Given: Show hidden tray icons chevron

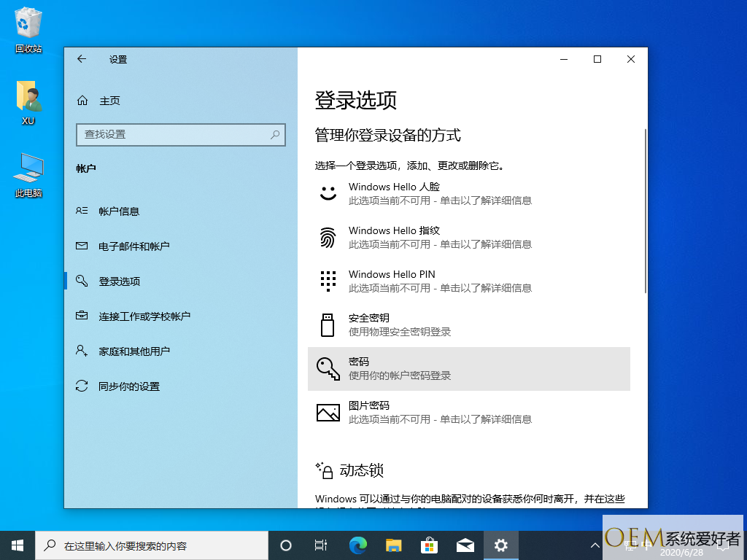Looking at the screenshot, I should pyautogui.click(x=595, y=545).
